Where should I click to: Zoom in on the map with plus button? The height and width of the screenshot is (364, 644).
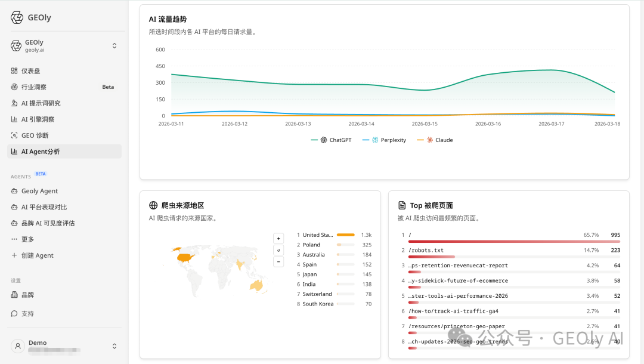(x=278, y=238)
